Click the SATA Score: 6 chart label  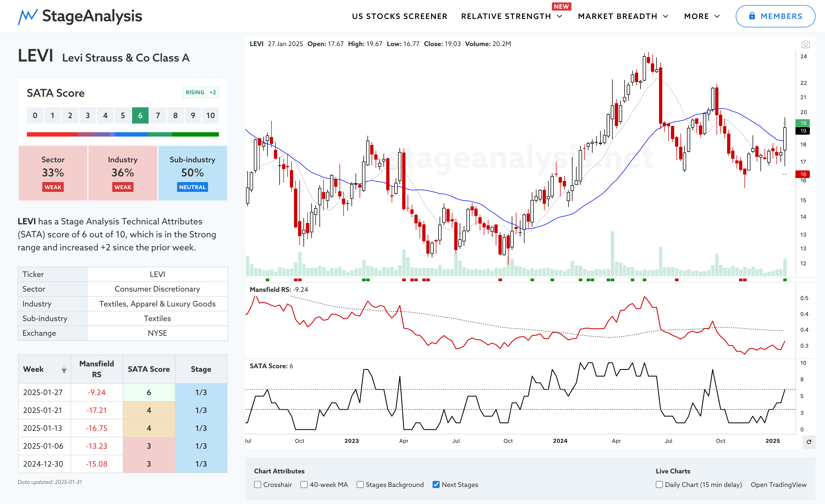(271, 366)
